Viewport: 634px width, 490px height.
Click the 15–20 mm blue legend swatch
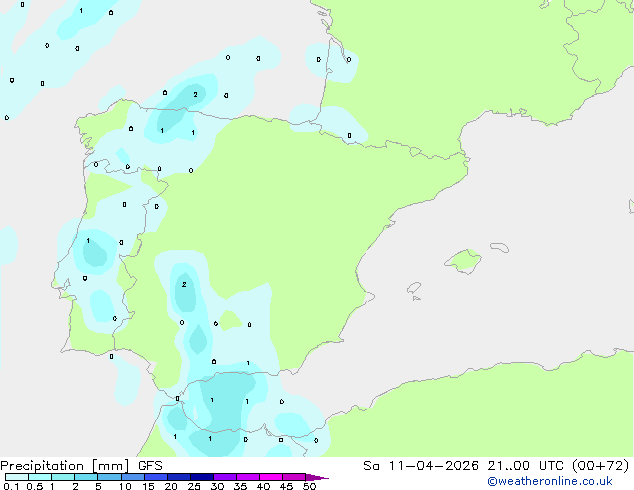[156, 477]
